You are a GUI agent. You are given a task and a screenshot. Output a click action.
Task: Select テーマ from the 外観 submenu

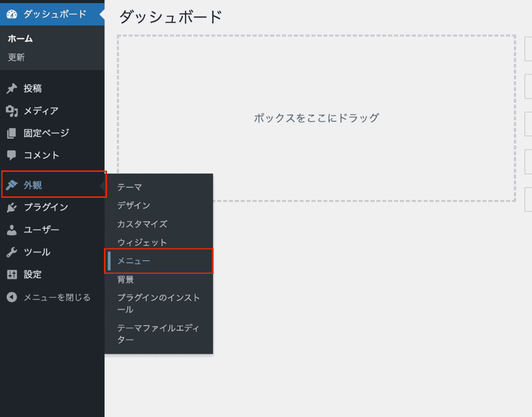[129, 187]
